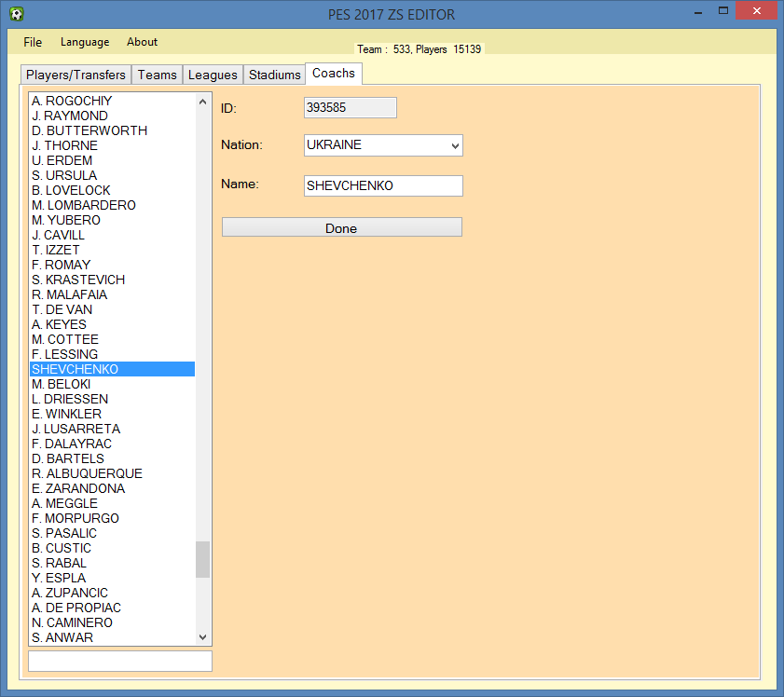The height and width of the screenshot is (697, 784).
Task: Switch to the Teams tab
Action: 157,75
